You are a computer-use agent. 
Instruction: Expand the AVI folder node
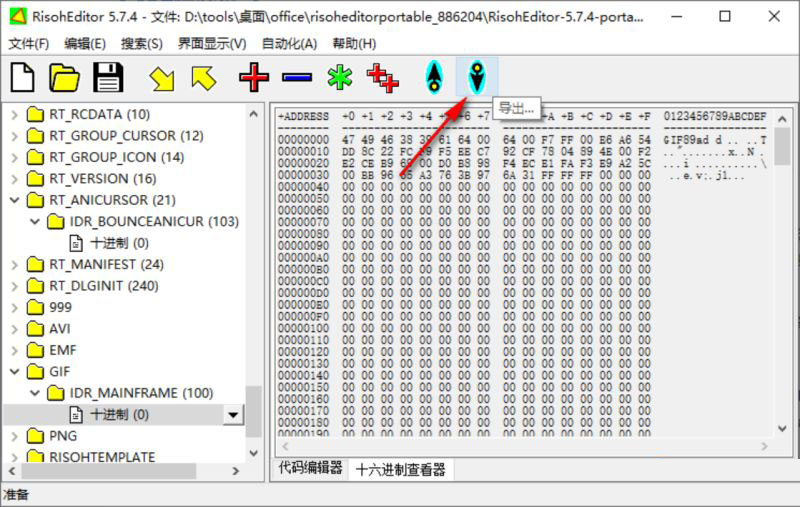pos(15,329)
